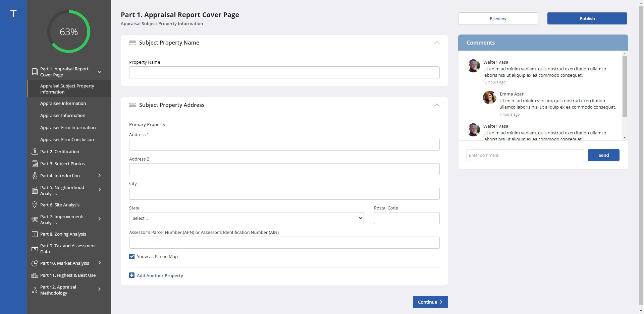Collapse the Subject Property Name panel

click(x=437, y=43)
